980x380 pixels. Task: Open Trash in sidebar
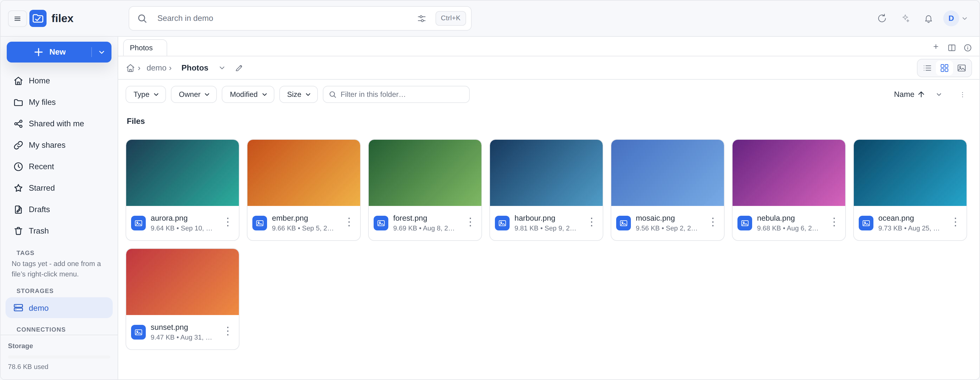(x=59, y=231)
